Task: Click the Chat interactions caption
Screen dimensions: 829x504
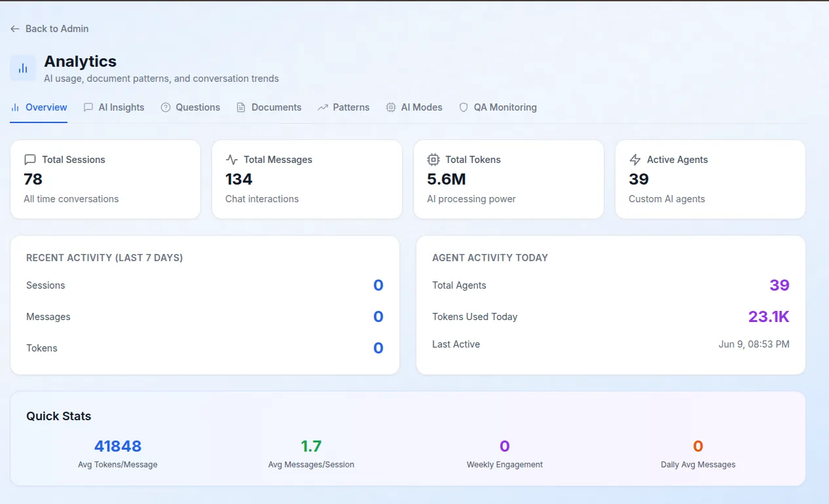Action: pyautogui.click(x=262, y=199)
